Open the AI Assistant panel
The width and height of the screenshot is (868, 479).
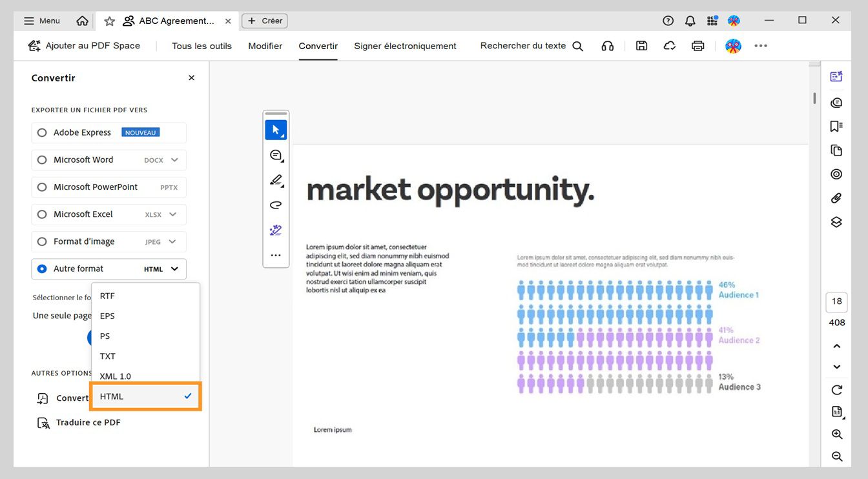[836, 76]
